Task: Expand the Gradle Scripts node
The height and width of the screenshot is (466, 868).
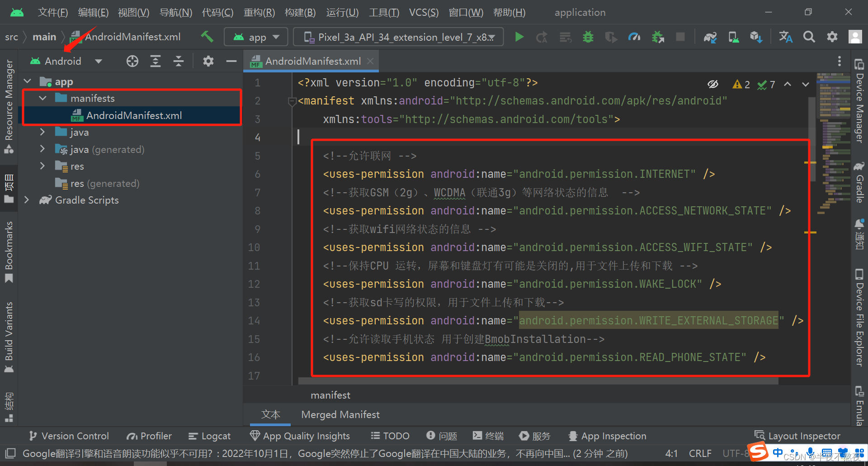Action: pyautogui.click(x=27, y=200)
